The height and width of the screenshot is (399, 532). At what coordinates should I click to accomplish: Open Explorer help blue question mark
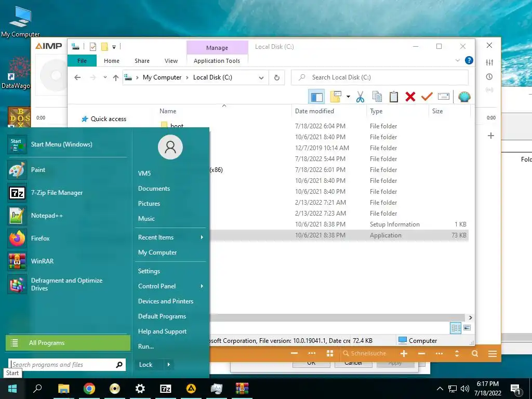469,60
